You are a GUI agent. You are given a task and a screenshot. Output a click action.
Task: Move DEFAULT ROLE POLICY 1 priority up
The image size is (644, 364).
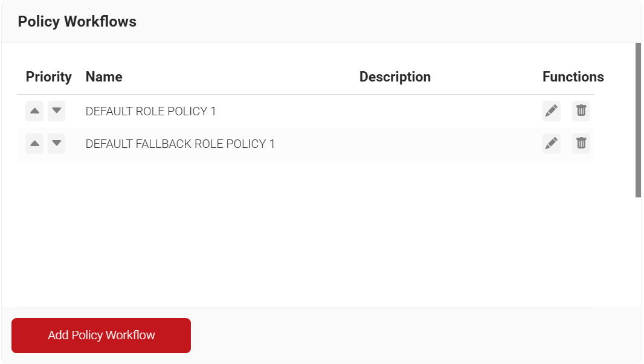pos(34,111)
